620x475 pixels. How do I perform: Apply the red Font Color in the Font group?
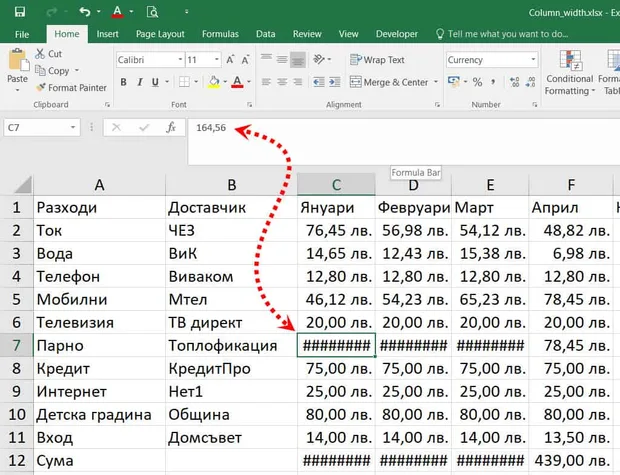237,82
